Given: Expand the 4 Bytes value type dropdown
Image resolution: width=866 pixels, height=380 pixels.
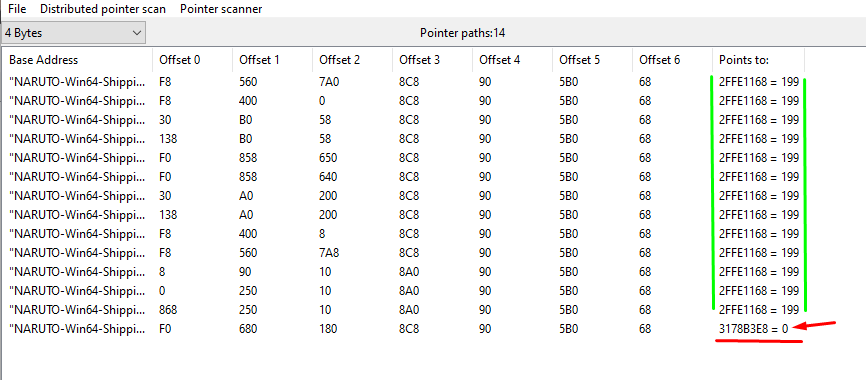Looking at the screenshot, I should coord(73,33).
